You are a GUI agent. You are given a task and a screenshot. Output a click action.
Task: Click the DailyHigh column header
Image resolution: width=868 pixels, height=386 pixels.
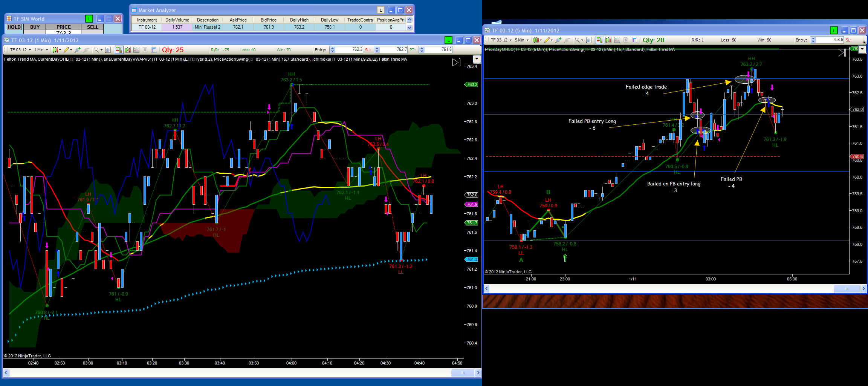tap(299, 20)
